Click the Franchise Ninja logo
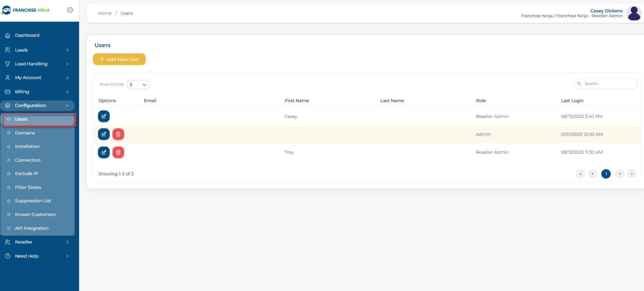Image resolution: width=644 pixels, height=291 pixels. 26,10
